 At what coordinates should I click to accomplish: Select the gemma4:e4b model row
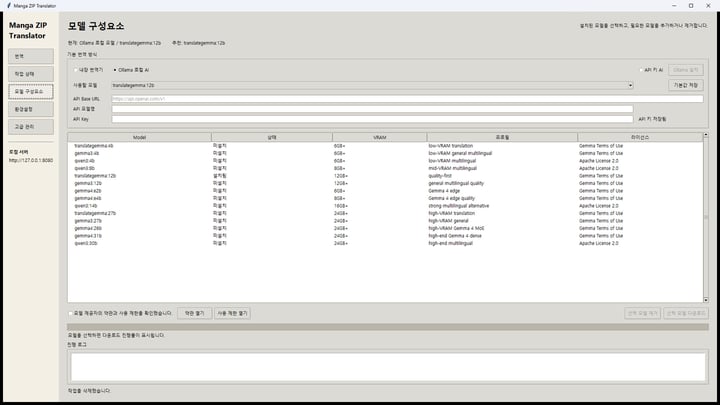click(x=385, y=198)
